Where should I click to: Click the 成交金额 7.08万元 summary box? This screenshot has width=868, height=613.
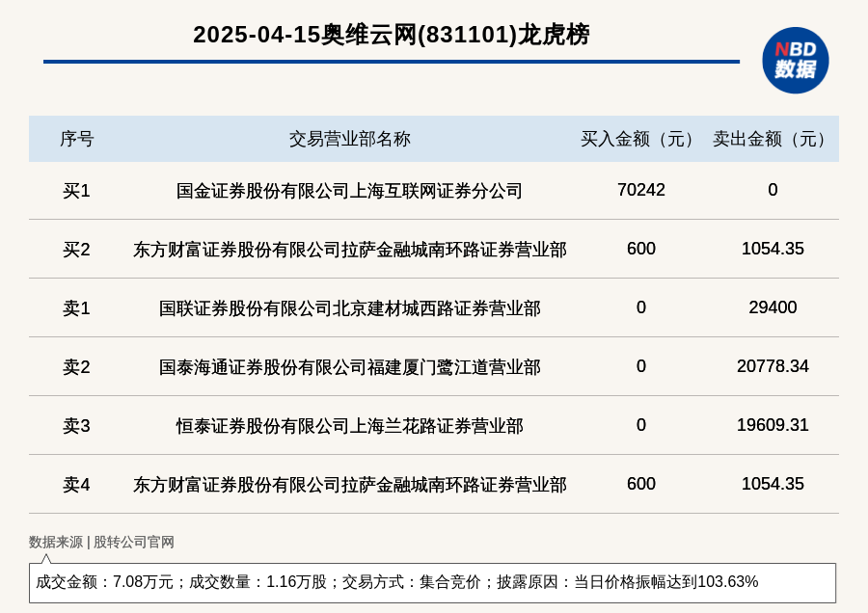pyautogui.click(x=432, y=582)
